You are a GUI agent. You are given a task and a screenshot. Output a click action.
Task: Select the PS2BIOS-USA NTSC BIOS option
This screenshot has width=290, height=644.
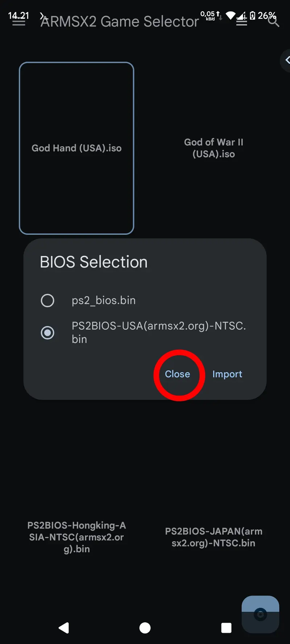47,333
